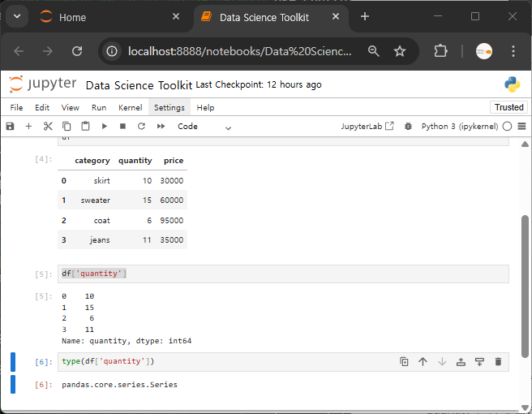Click the category column header
Viewport: 532px width, 414px height.
point(92,161)
